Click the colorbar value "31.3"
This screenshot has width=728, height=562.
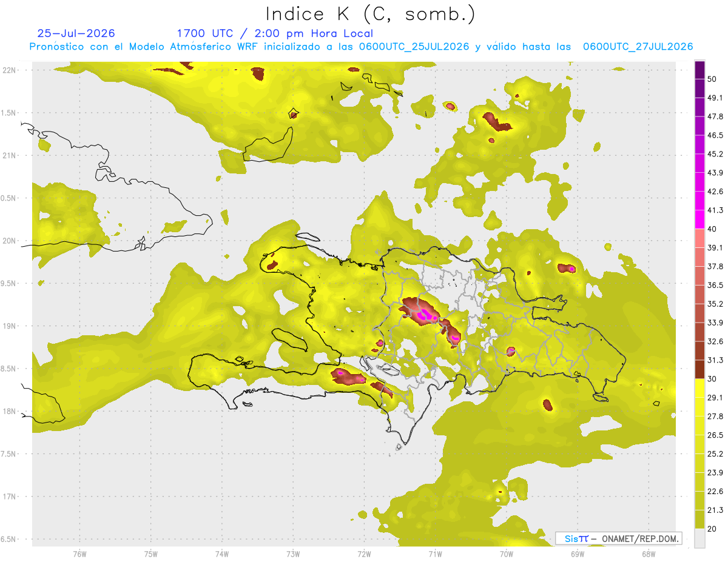(715, 360)
